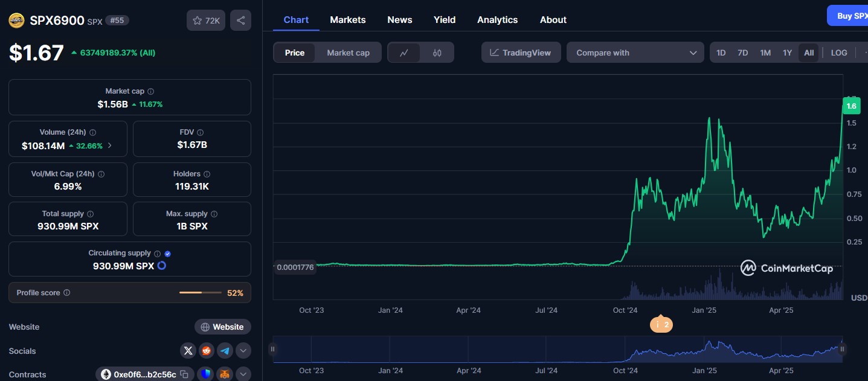Click the blue verified badge on Circulating supply

tap(168, 254)
